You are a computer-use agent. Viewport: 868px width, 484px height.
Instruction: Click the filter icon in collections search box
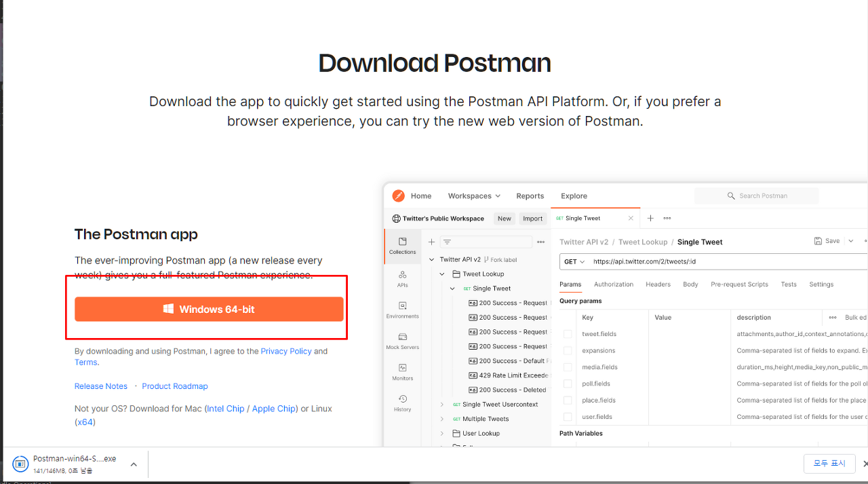[x=447, y=242]
